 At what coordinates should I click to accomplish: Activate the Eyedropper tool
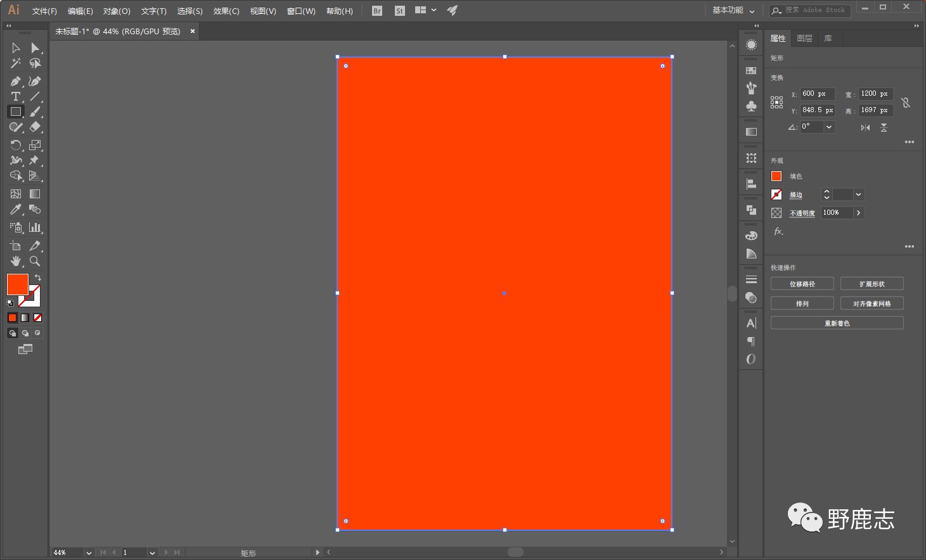click(15, 210)
